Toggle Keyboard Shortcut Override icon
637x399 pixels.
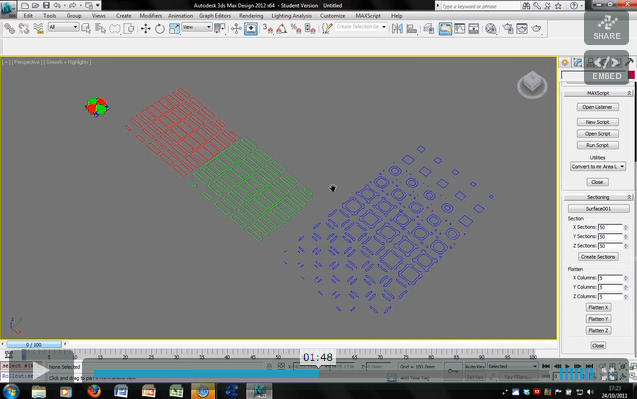251,28
